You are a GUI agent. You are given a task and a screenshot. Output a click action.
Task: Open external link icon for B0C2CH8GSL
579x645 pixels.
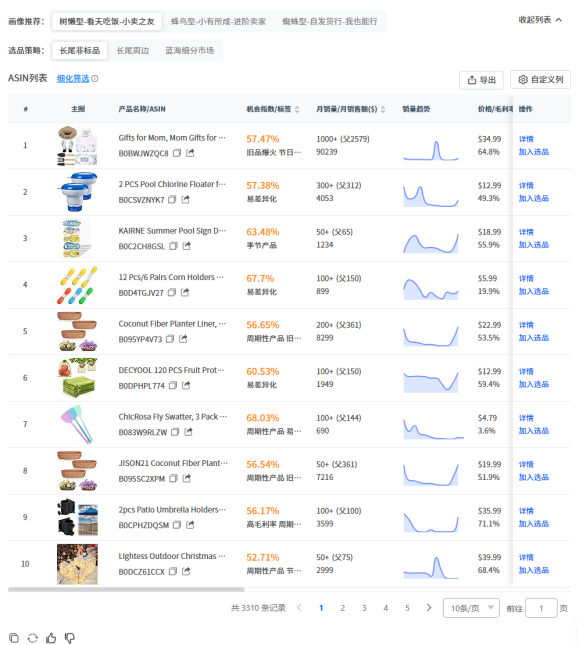click(187, 246)
